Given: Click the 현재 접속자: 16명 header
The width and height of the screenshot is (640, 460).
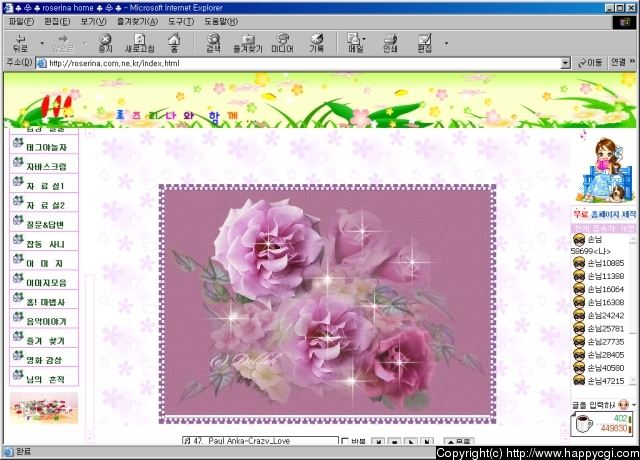Looking at the screenshot, I should click(604, 228).
